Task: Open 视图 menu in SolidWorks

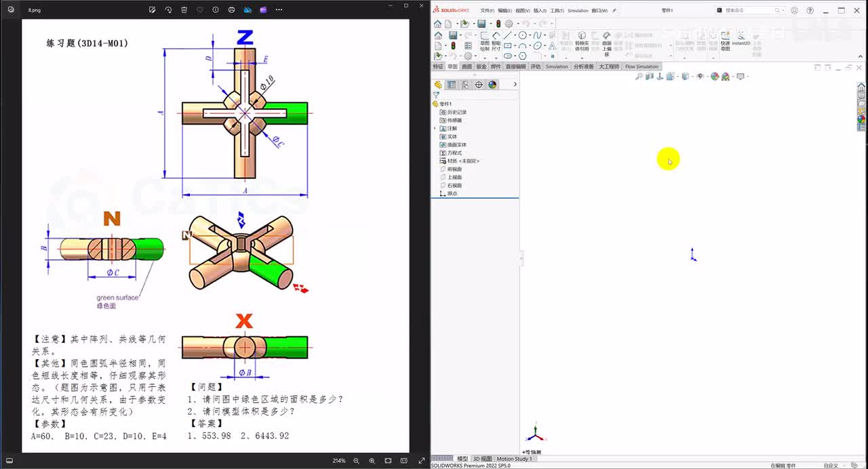Action: coord(522,11)
